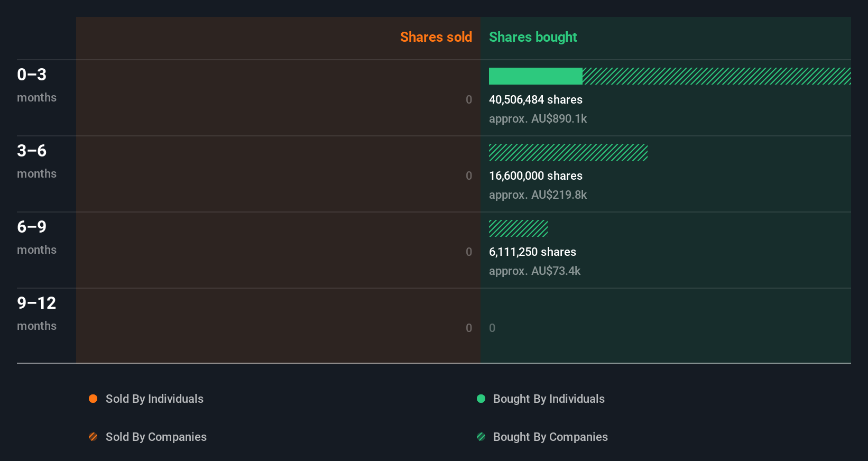Click the striped Bought By Companies legend icon

(x=481, y=437)
